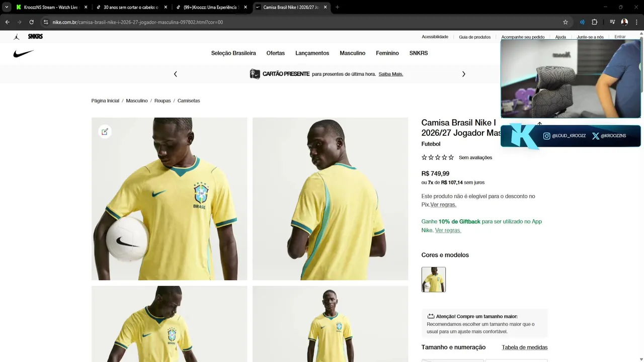Viewport: 644px width, 362px height.
Task: Click the SNKRS logo in top bar
Action: (35, 37)
